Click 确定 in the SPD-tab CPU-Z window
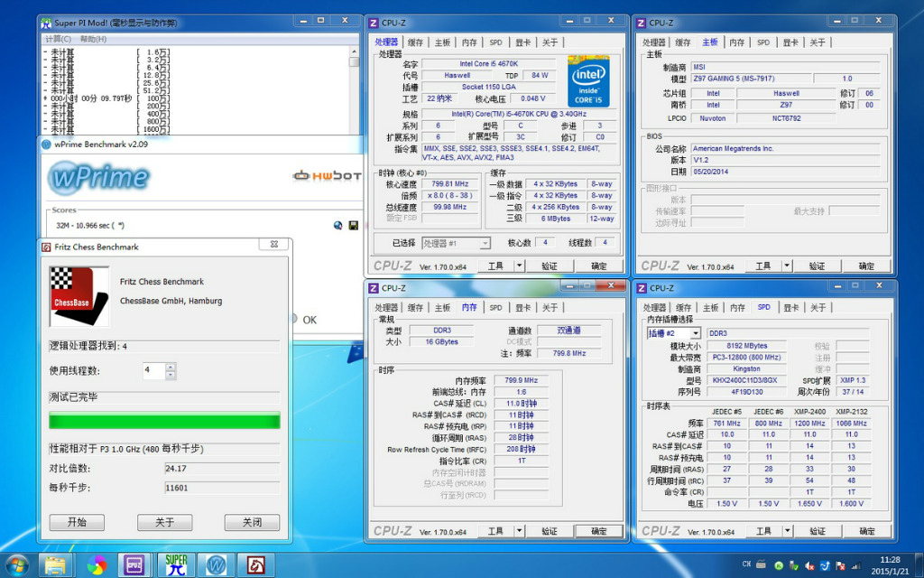 866,531
